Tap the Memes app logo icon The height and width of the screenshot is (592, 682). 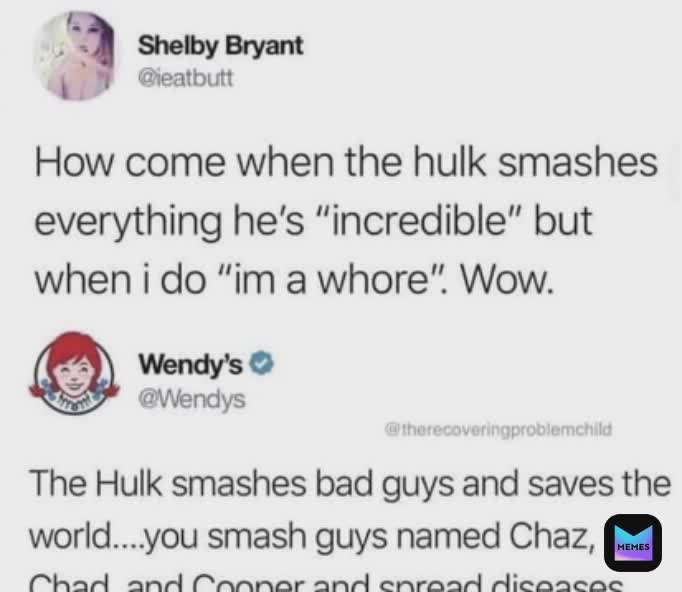(x=633, y=542)
